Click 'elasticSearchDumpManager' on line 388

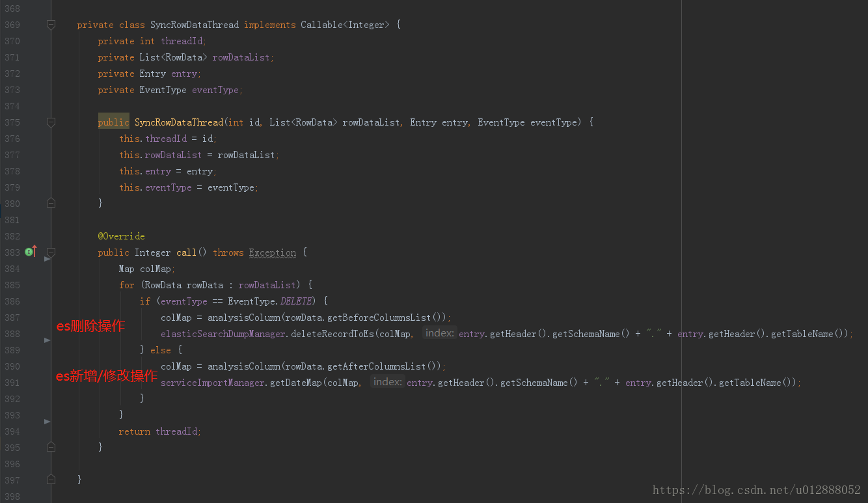223,334
